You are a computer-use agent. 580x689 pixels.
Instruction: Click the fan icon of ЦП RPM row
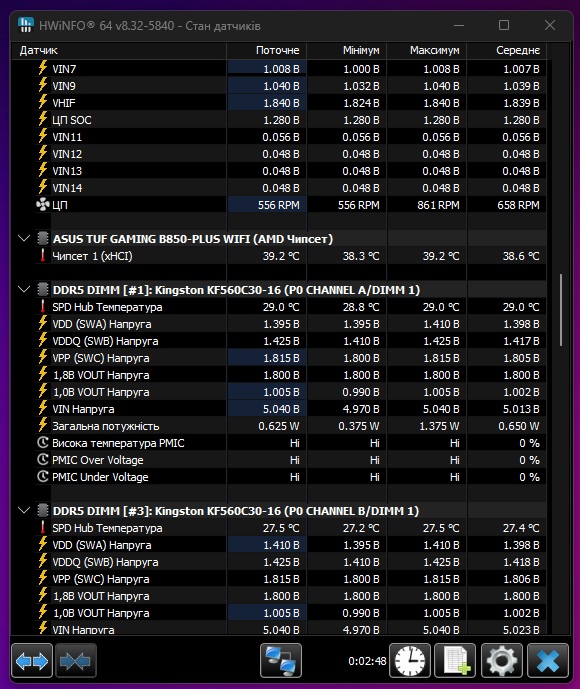(x=43, y=205)
